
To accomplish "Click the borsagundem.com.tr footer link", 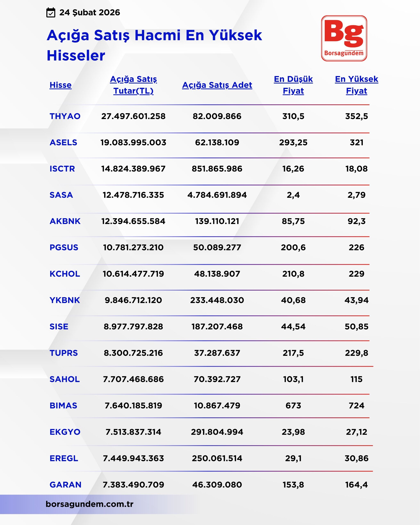I will 89,504.
